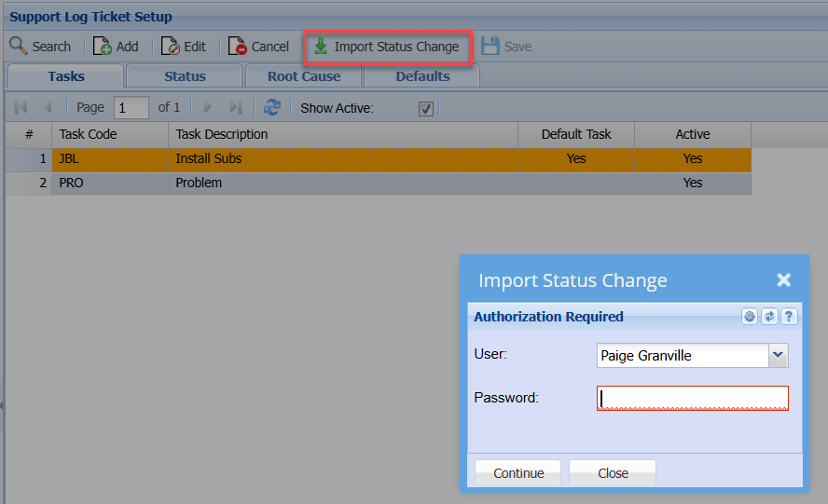Switch to the Tasks tab
828x504 pixels.
66,76
